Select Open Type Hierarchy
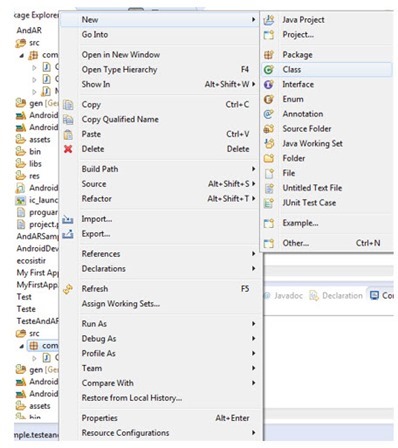 tap(119, 70)
